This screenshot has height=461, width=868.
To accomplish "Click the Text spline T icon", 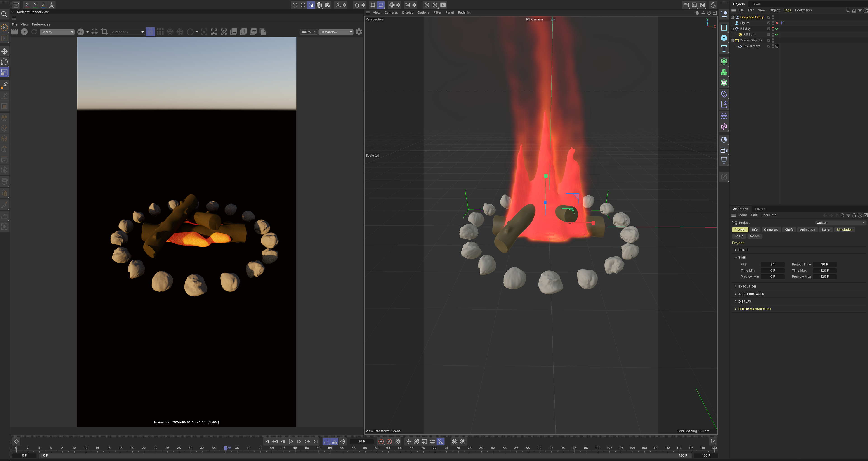I will (724, 49).
